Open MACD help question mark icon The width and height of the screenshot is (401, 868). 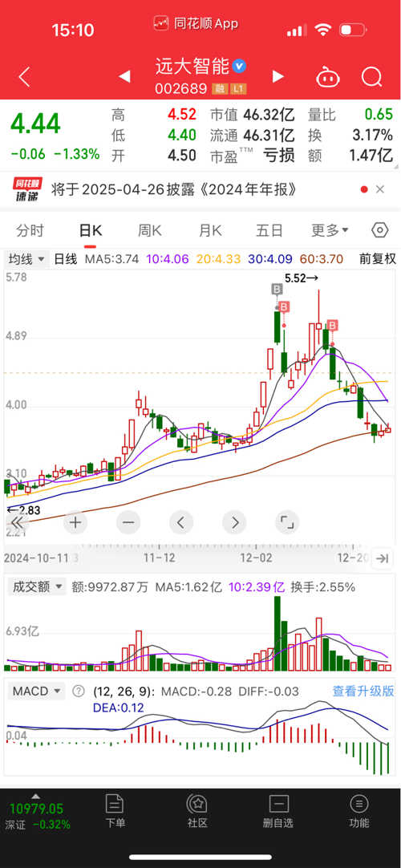click(79, 691)
